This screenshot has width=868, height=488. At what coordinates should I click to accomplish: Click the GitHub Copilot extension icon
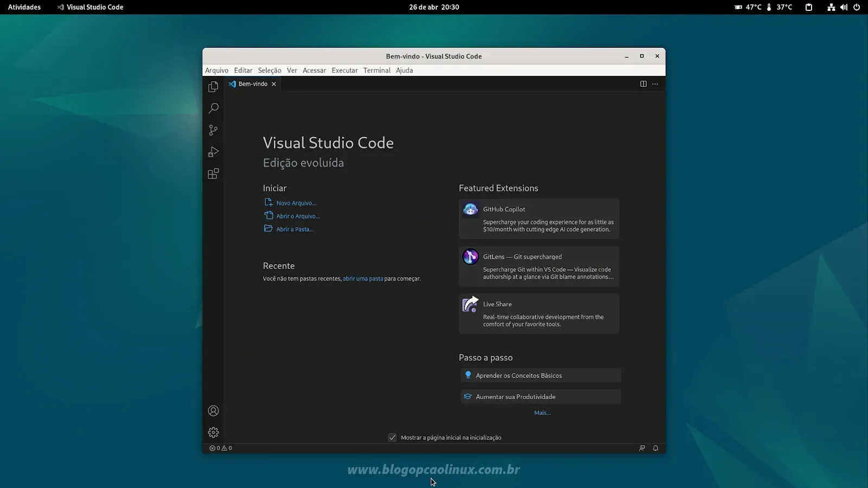coord(470,209)
